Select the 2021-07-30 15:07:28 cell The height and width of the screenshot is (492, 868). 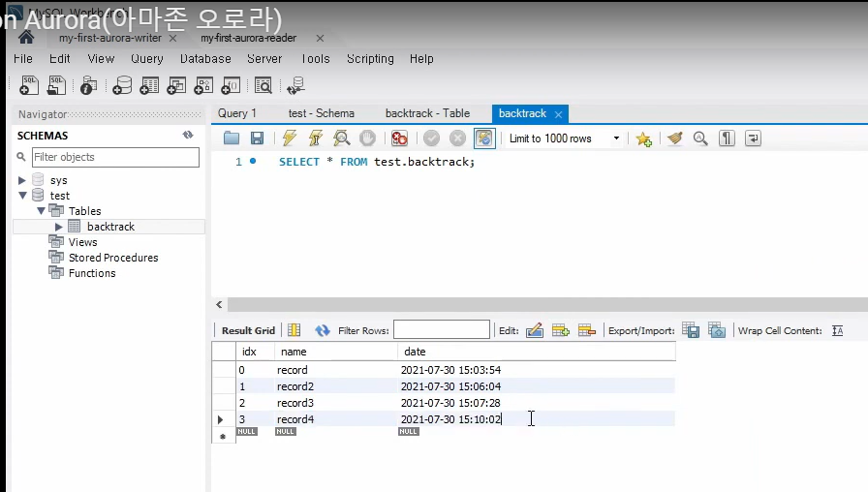(x=536, y=403)
